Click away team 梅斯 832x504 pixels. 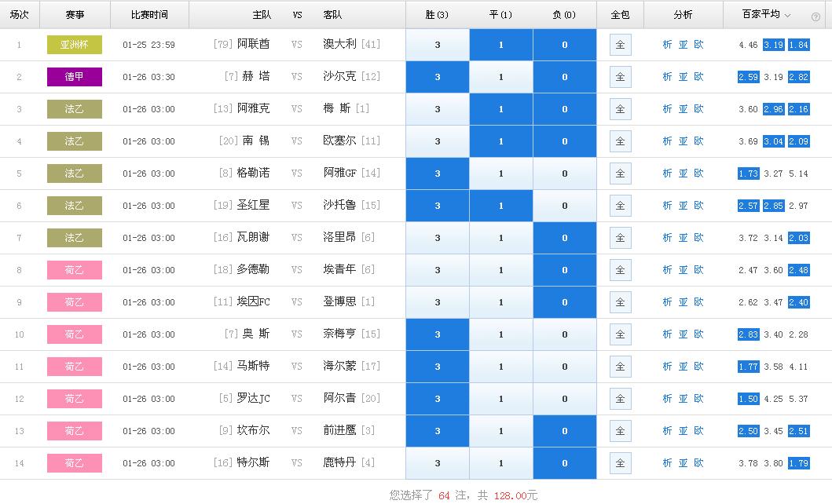click(337, 108)
